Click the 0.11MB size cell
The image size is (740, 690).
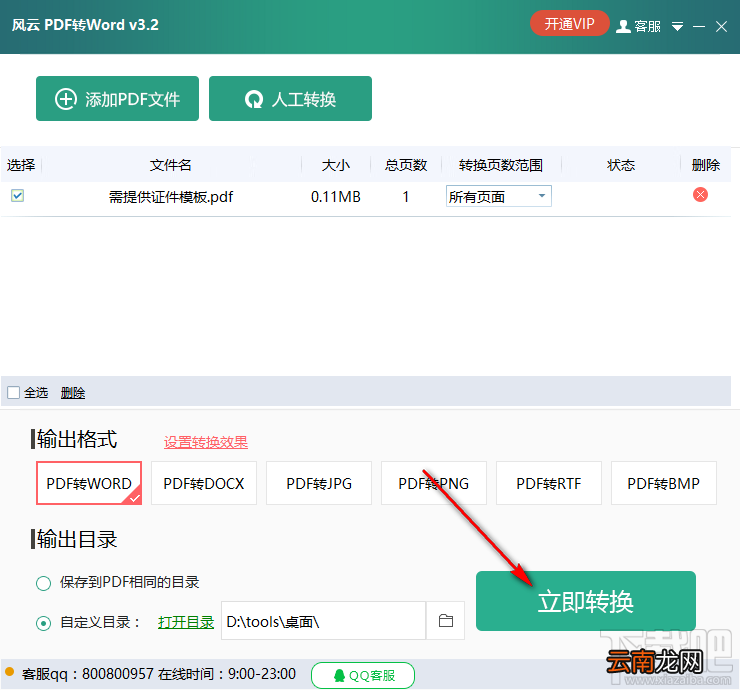[336, 196]
